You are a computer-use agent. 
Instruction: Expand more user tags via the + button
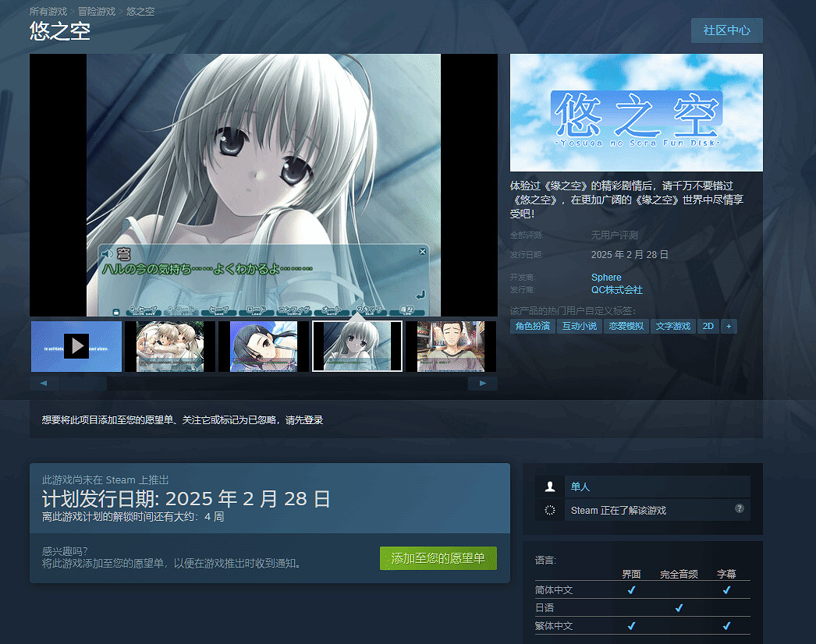729,326
